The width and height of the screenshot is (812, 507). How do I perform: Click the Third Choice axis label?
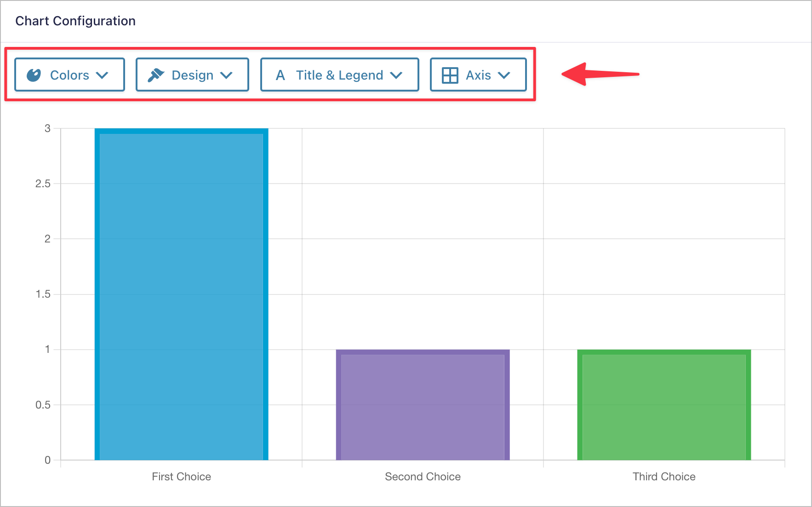click(664, 477)
